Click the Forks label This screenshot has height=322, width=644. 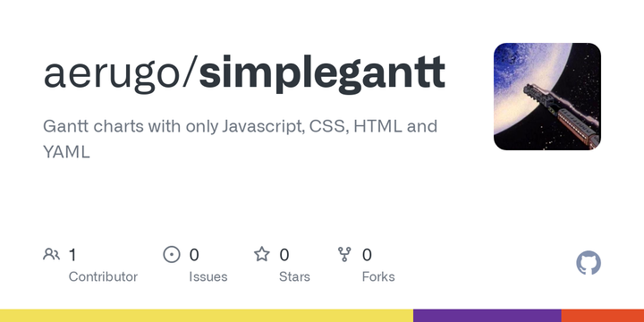[378, 276]
